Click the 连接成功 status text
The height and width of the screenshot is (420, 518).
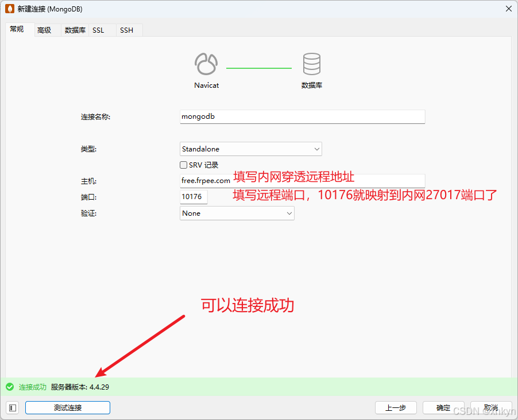click(x=32, y=387)
